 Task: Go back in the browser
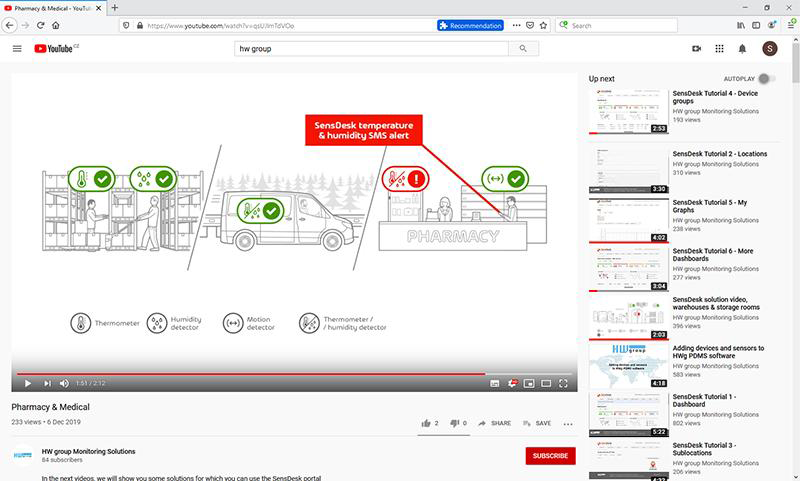click(x=10, y=25)
